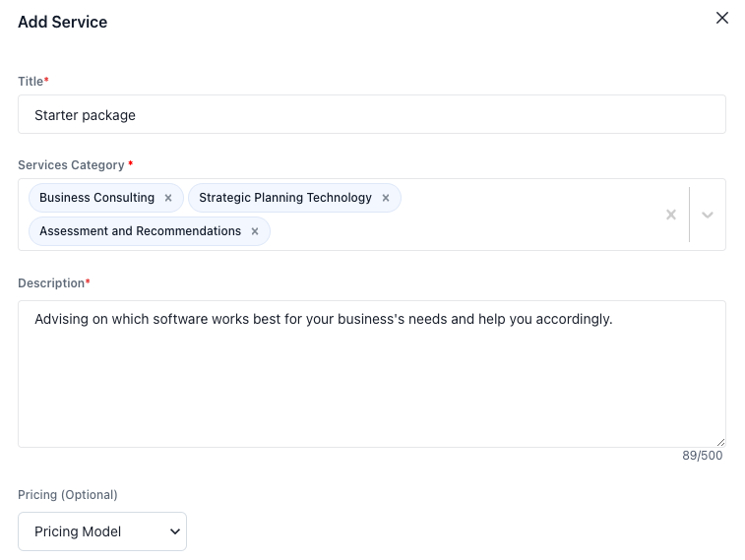
Task: Click inside the Description text area
Action: coord(372,384)
